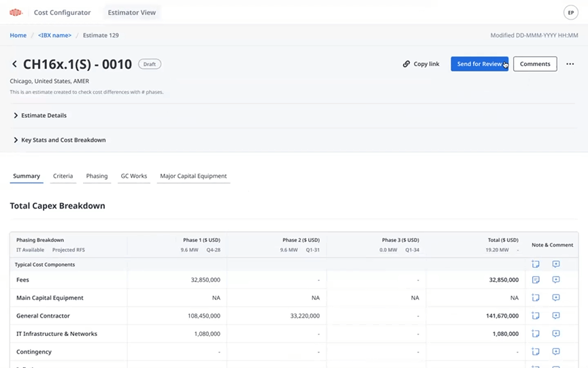Image resolution: width=588 pixels, height=368 pixels.
Task: Switch to the Criteria tab
Action: tap(63, 176)
